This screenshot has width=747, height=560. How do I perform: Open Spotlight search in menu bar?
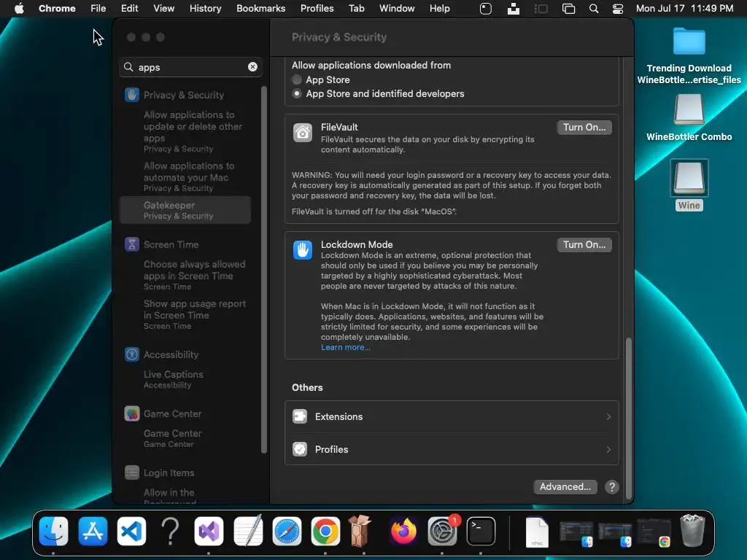pyautogui.click(x=594, y=9)
